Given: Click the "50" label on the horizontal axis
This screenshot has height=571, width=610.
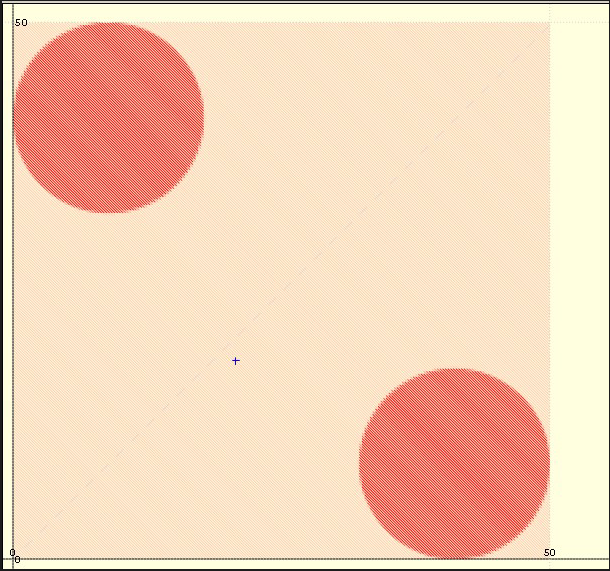Looking at the screenshot, I should [x=550, y=553].
